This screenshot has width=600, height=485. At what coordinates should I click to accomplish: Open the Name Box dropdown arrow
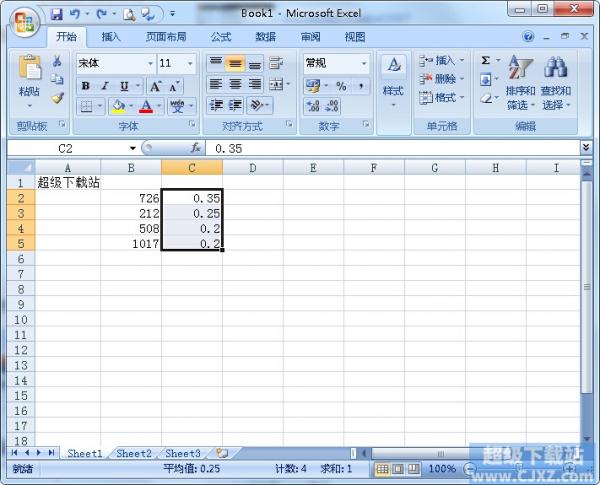click(133, 149)
